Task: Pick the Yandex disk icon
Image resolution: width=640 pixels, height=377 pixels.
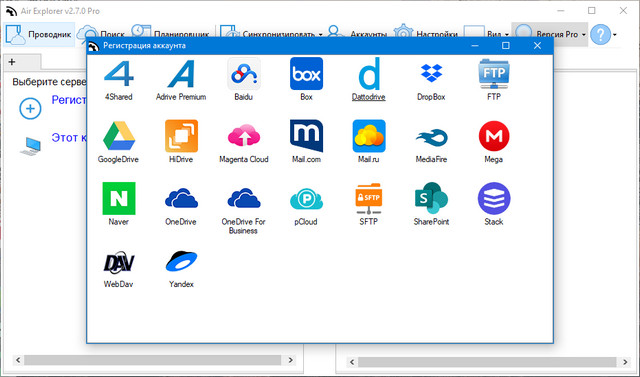Action: point(181,262)
